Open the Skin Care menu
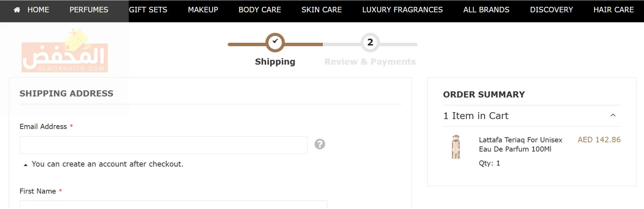 [321, 10]
